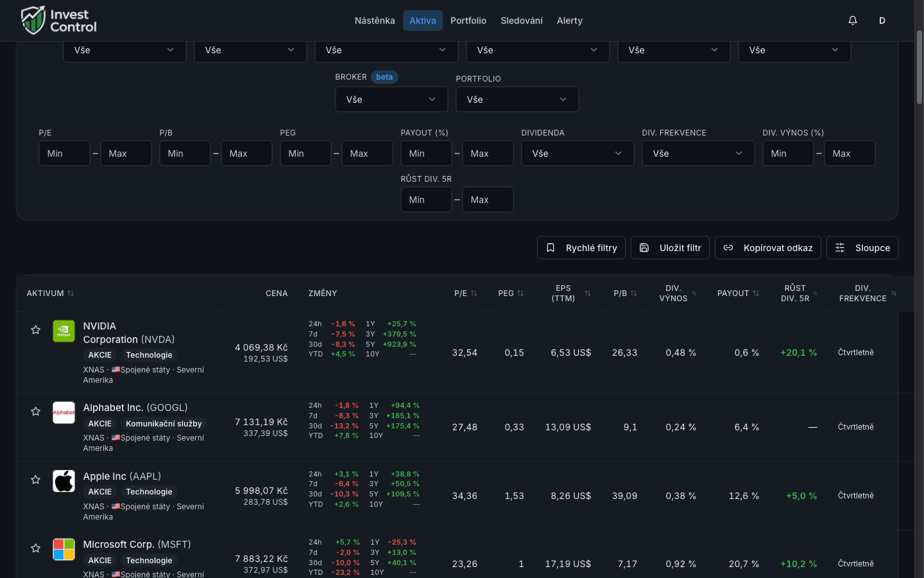Click the Apple company logo
This screenshot has height=578, width=924.
click(x=64, y=481)
